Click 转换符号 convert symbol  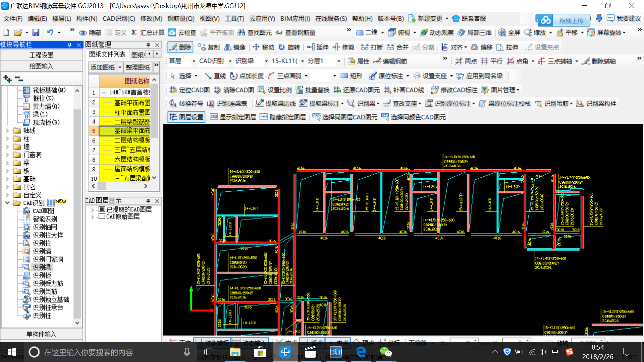point(186,104)
